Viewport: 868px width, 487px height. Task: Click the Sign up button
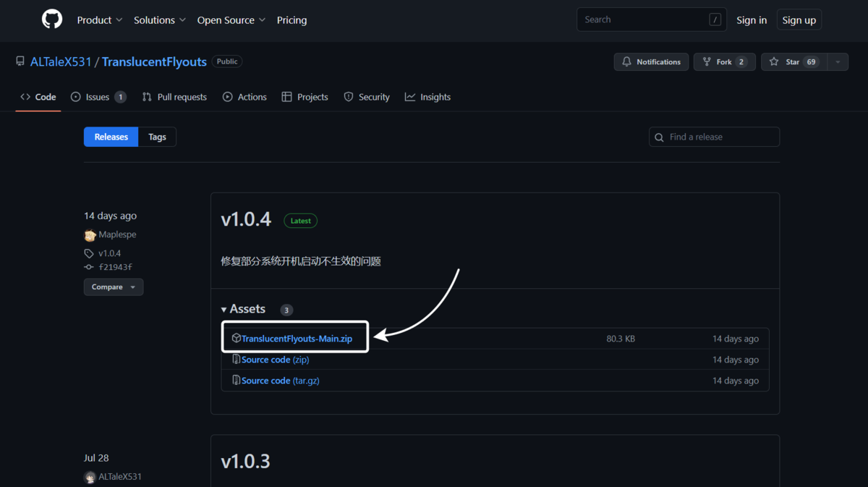coord(799,20)
